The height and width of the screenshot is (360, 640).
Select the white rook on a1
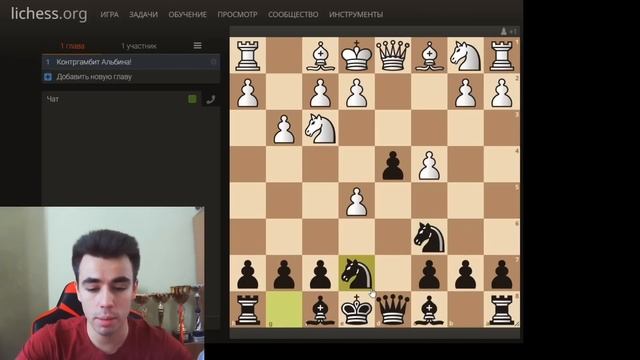502,55
